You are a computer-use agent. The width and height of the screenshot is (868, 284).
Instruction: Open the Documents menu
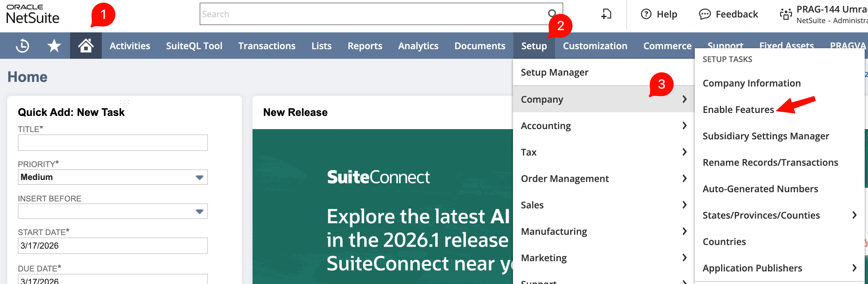480,46
